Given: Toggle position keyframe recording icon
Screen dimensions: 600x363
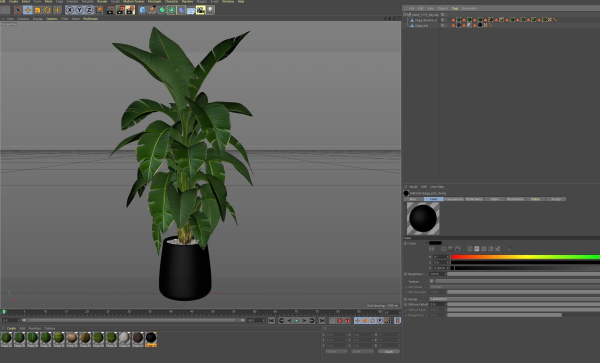Looking at the screenshot, I should click(x=357, y=321).
